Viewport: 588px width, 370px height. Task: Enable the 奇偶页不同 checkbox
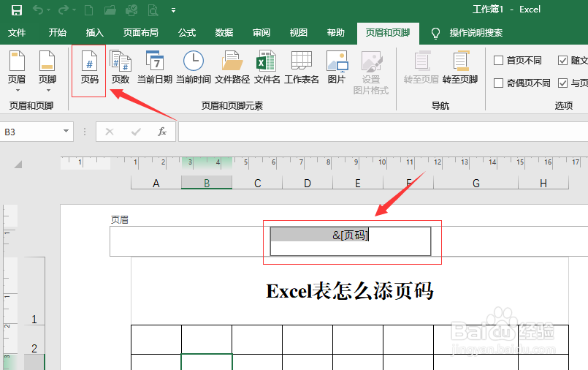498,83
